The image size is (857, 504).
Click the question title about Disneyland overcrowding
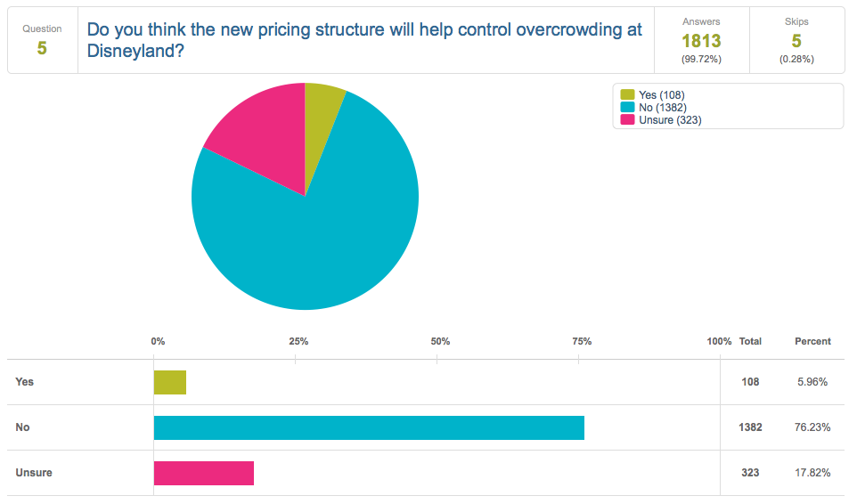pos(364,40)
